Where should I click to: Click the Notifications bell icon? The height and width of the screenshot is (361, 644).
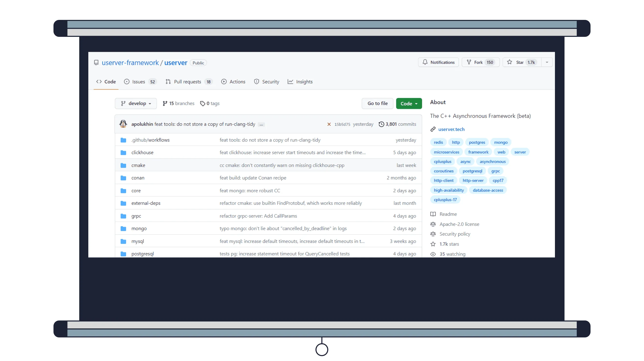425,62
